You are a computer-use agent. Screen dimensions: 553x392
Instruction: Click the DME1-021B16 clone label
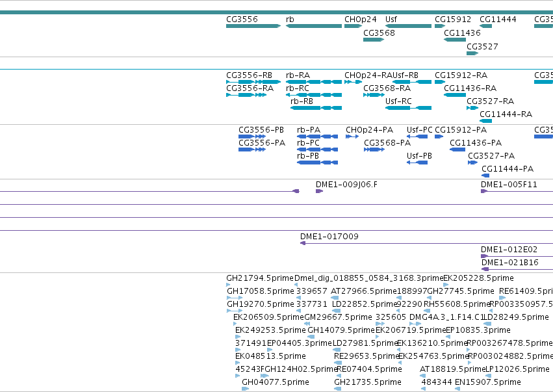pos(510,263)
